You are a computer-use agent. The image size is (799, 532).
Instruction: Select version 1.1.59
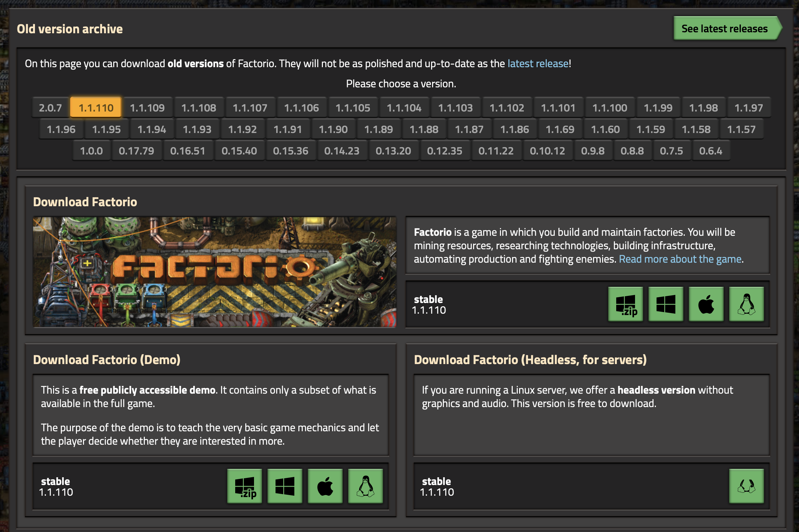(651, 129)
